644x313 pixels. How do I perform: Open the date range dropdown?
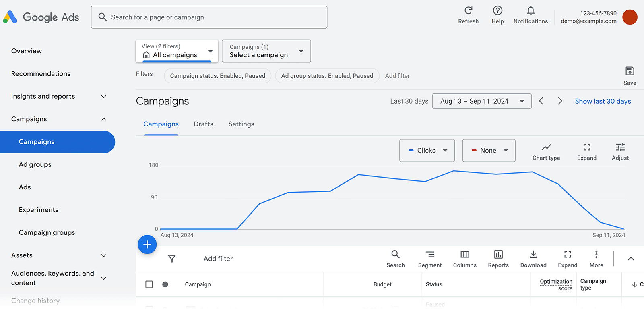click(482, 101)
